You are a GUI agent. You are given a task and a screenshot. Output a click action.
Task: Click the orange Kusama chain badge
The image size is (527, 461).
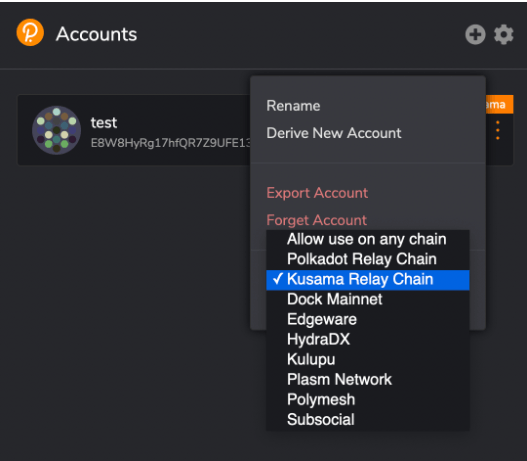(499, 104)
